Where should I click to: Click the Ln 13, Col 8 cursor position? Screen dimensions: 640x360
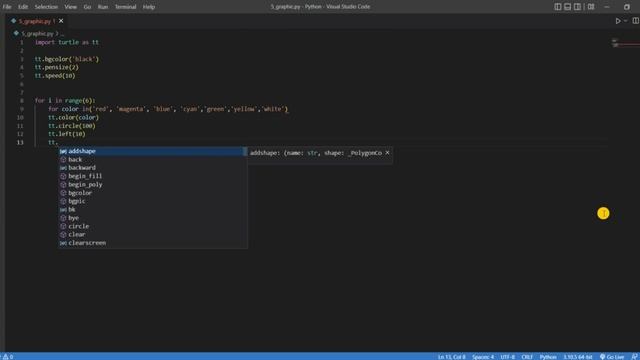coord(451,356)
